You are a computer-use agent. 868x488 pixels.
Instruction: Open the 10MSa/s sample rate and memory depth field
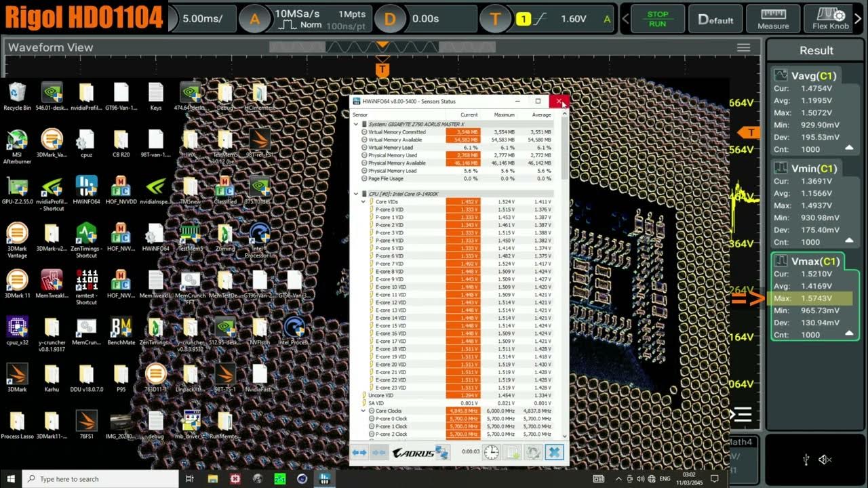320,19
